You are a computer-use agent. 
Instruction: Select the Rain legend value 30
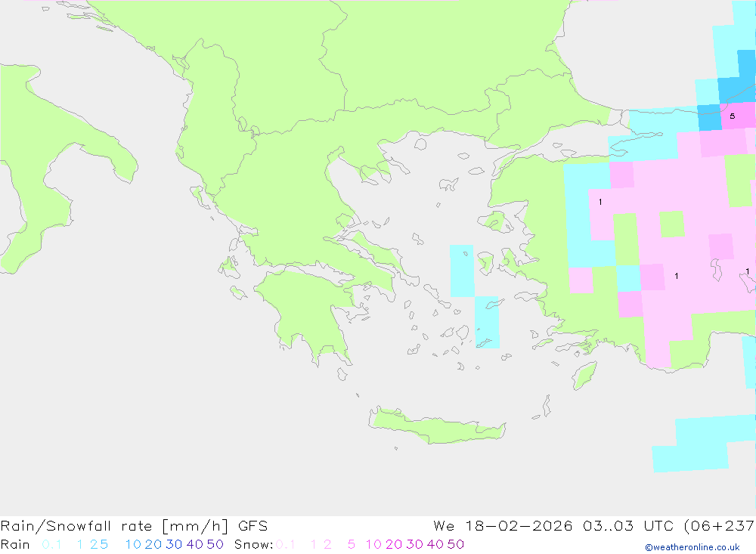click(174, 544)
